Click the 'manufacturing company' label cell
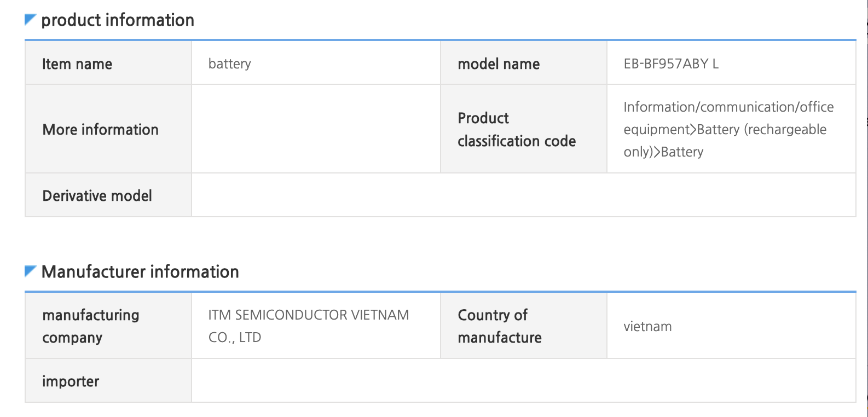 (x=91, y=326)
